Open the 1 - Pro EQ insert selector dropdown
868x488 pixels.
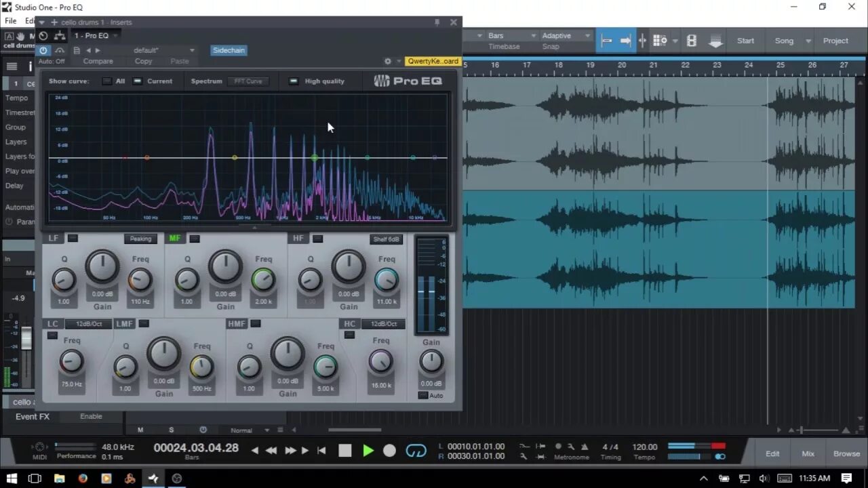(96, 36)
